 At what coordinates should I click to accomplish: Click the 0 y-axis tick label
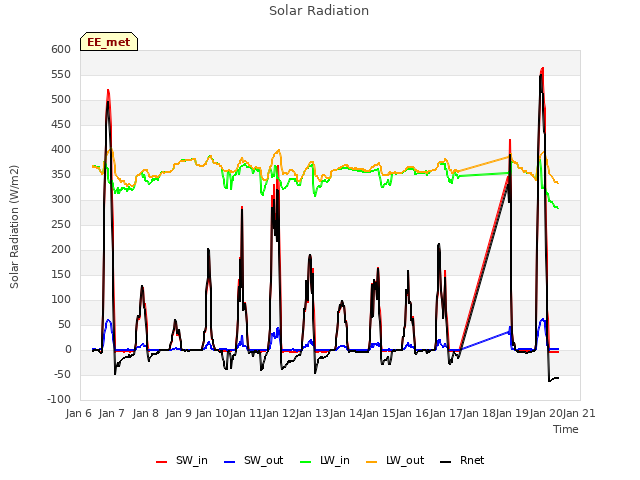point(68,349)
